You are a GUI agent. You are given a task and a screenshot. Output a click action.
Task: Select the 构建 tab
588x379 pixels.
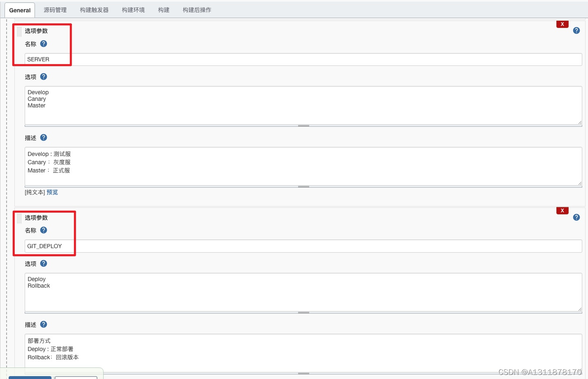(164, 10)
